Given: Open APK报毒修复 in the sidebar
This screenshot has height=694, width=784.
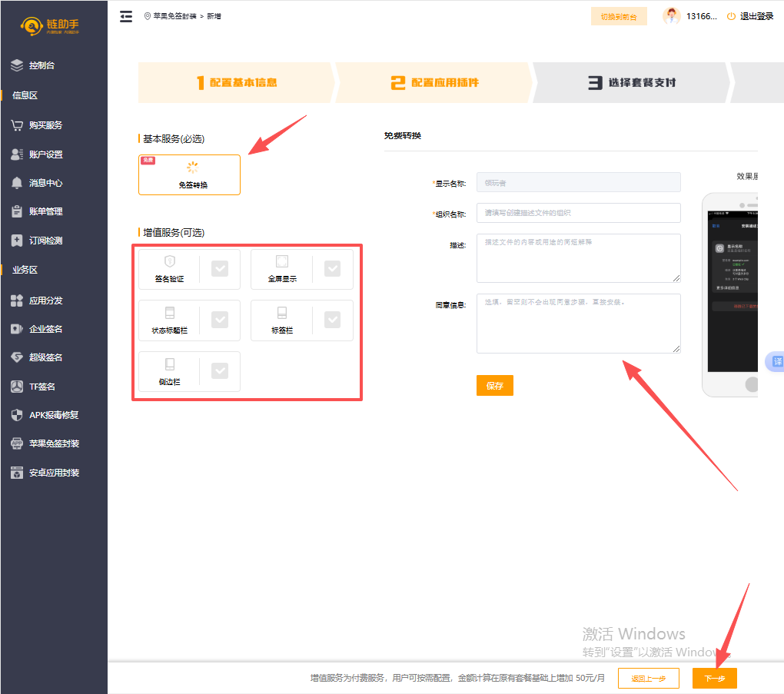Looking at the screenshot, I should (x=53, y=415).
